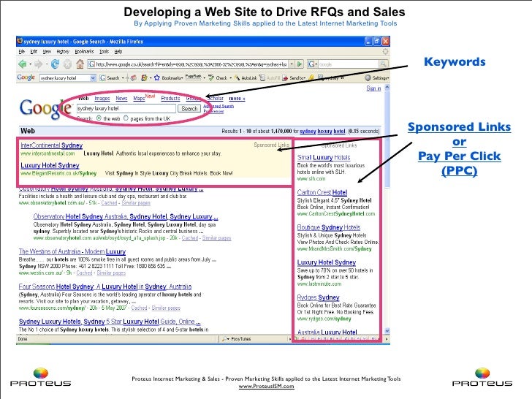Click the browser Forward arrow button
Image resolution: width=532 pixels, height=399 pixels.
click(38, 64)
